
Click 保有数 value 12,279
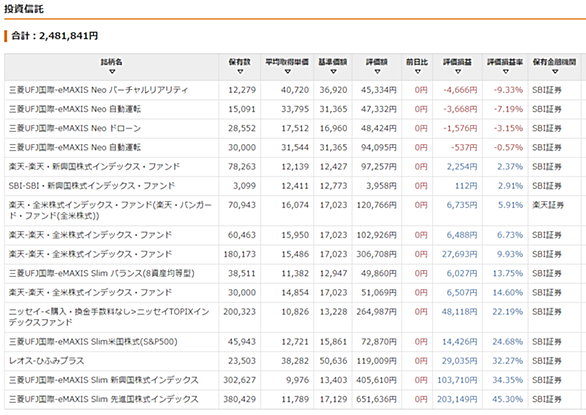[x=242, y=90]
